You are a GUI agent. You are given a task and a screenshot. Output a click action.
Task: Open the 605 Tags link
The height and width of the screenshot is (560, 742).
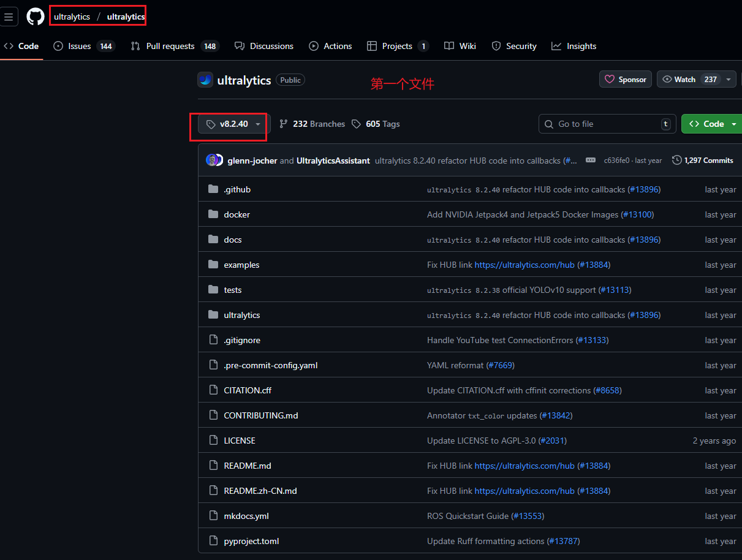376,124
